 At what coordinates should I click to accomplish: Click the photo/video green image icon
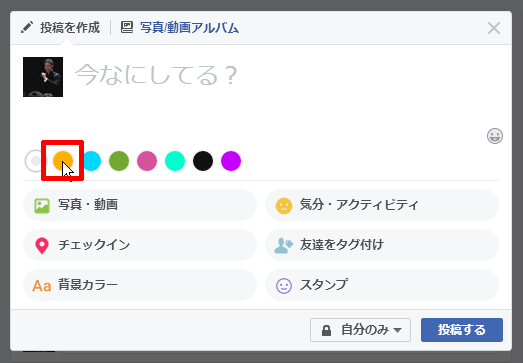coord(42,206)
